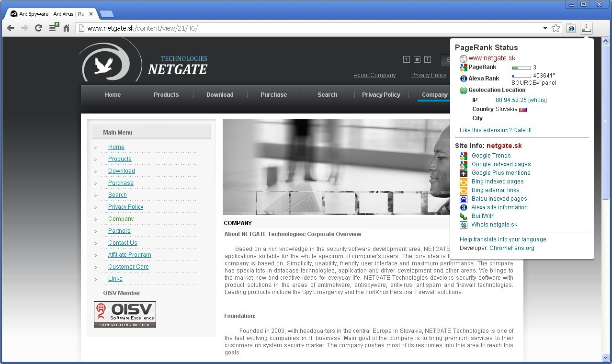Open Home in the top navigation bar
The width and height of the screenshot is (612, 364).
[x=113, y=95]
